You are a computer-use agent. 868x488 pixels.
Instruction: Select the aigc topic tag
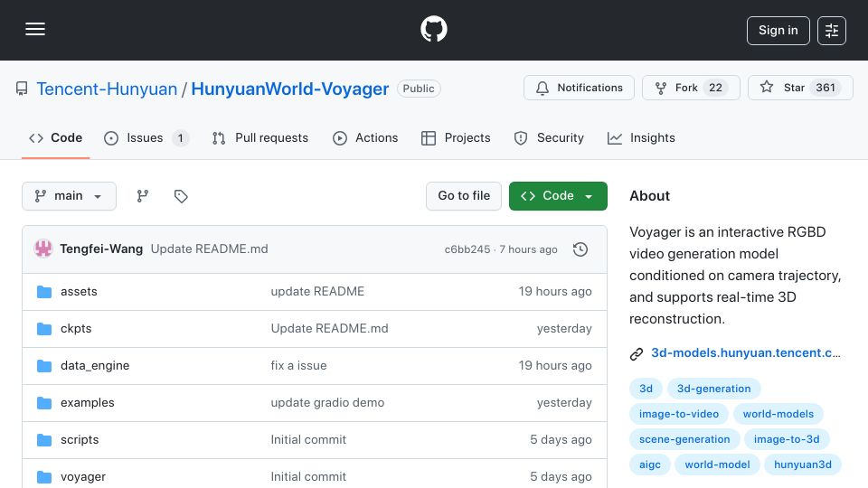[650, 465]
